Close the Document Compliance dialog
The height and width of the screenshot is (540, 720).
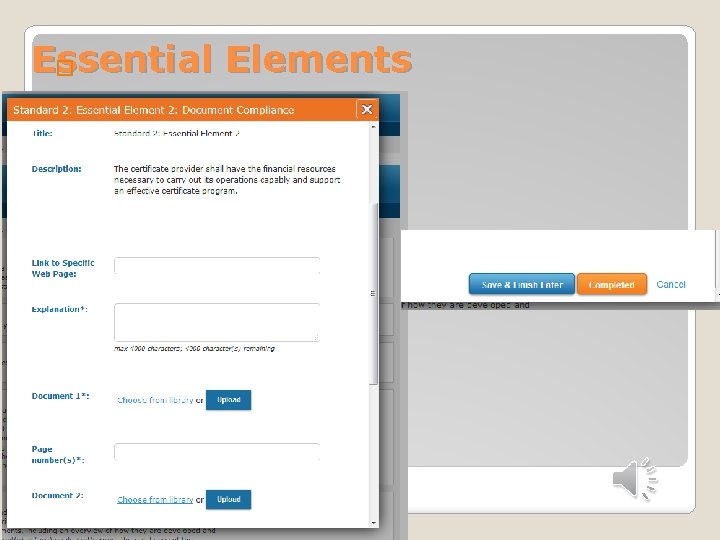tap(366, 110)
